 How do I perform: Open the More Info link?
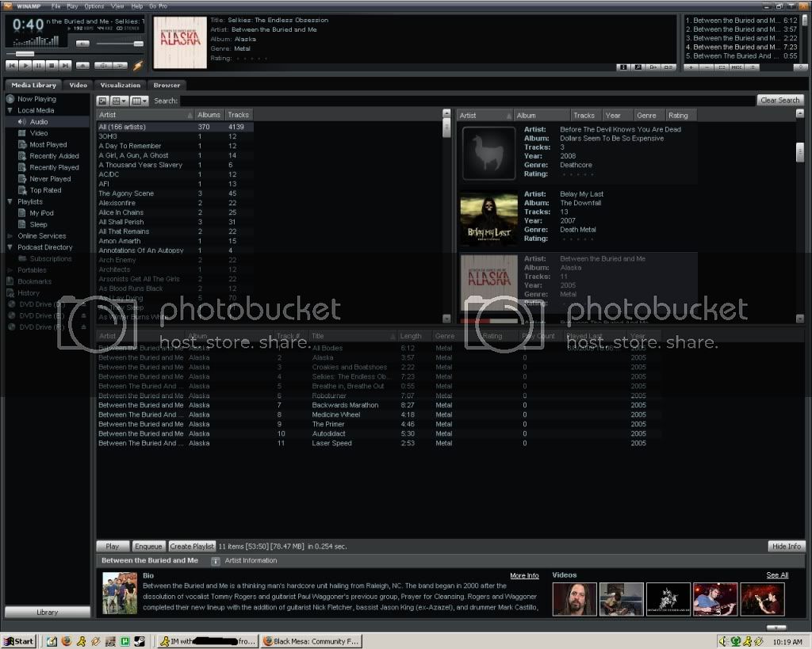click(x=524, y=575)
